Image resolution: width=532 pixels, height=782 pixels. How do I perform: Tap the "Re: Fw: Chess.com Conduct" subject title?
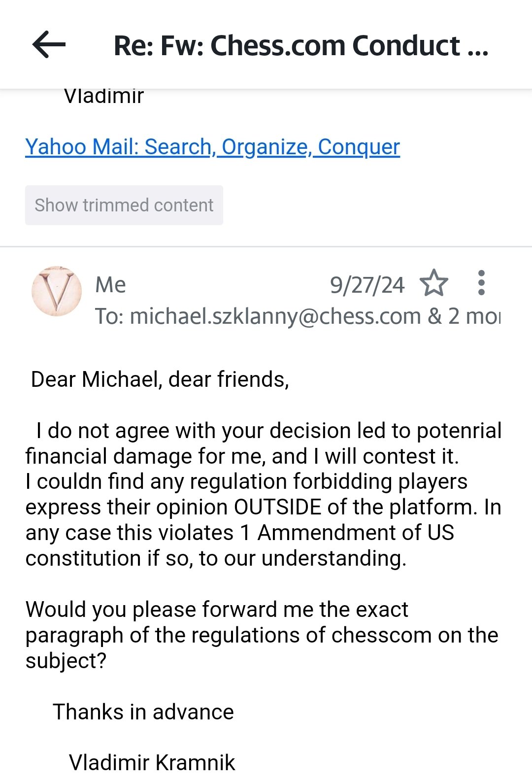click(x=300, y=46)
